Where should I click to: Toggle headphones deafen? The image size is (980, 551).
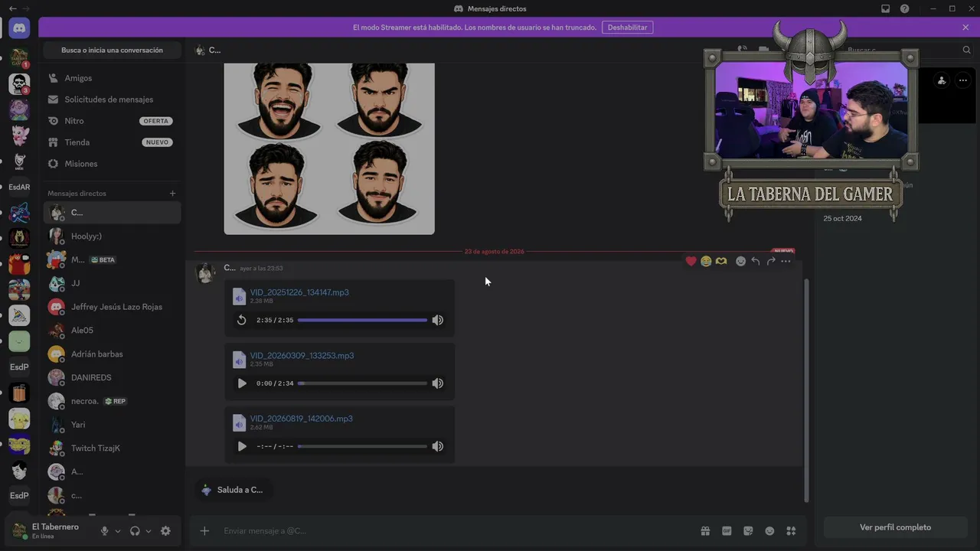[135, 531]
